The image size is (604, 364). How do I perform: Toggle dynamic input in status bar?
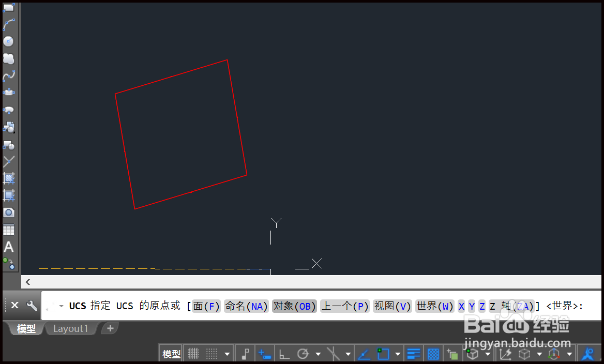click(x=264, y=354)
